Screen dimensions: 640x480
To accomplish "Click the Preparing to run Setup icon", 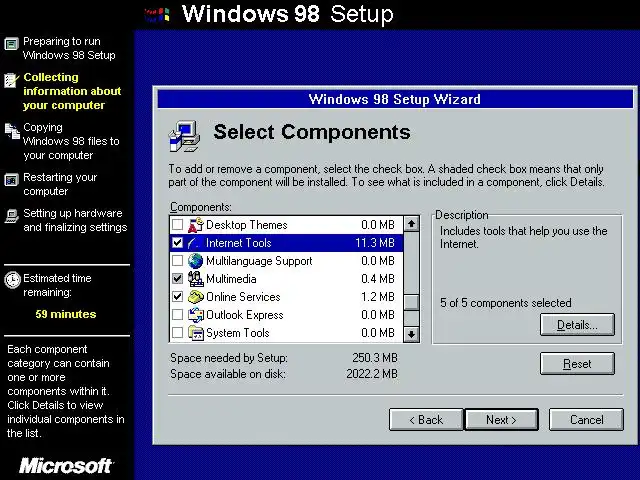I will point(11,43).
